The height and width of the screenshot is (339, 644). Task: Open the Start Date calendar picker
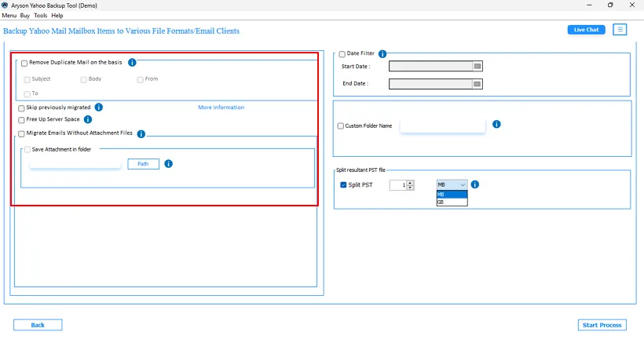click(x=478, y=66)
